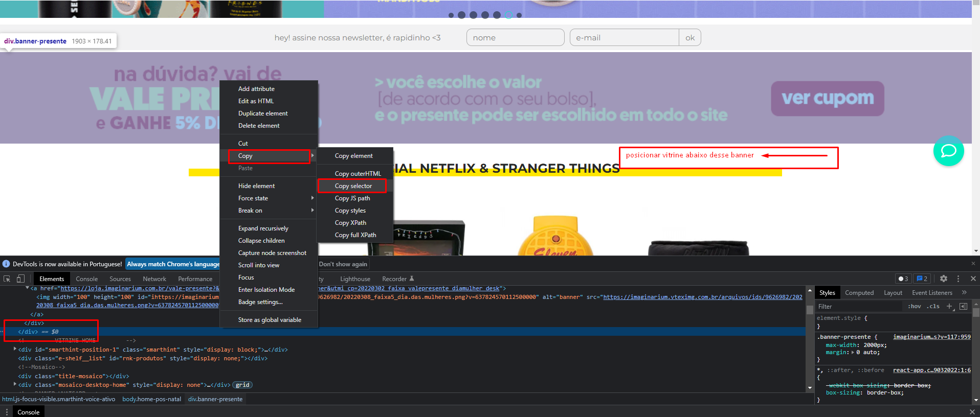
Task: Open the Layout tab
Action: pos(893,293)
